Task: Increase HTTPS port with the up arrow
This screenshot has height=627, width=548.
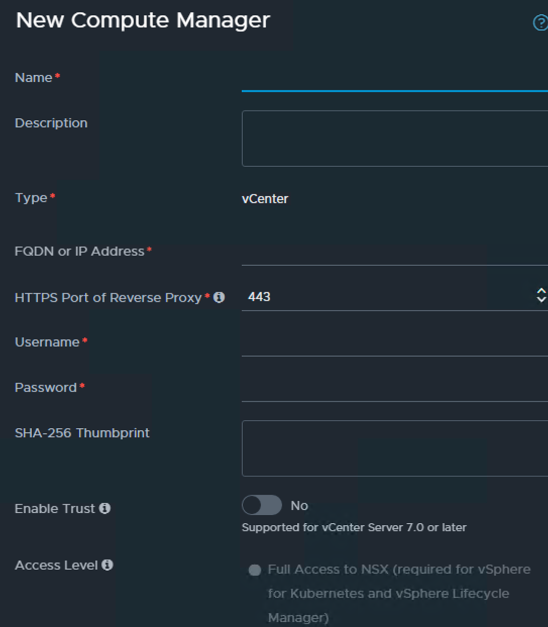Action: pyautogui.click(x=541, y=291)
